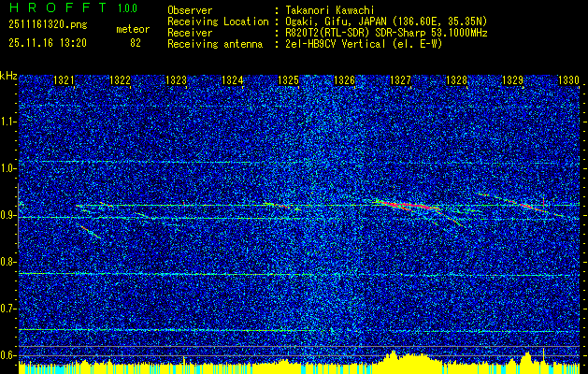588x374 pixels.
Task: Click the 1325 time marker
Action: coord(288,79)
